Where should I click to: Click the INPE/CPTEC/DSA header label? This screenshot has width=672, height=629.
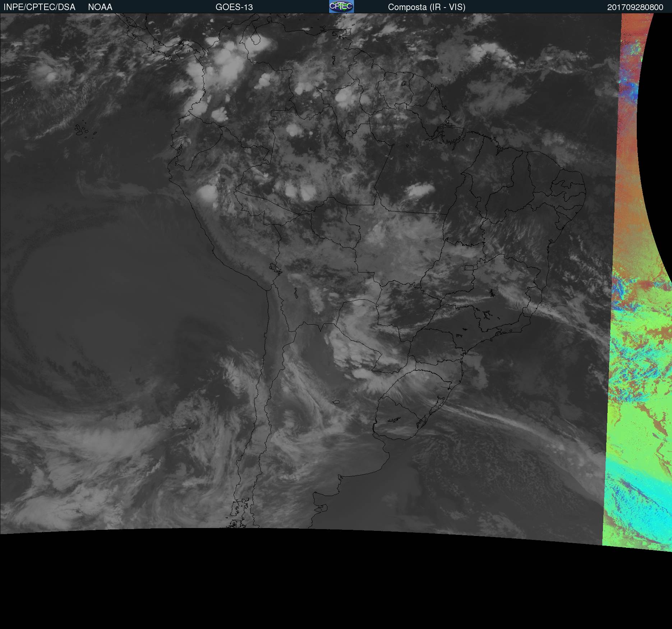click(40, 7)
